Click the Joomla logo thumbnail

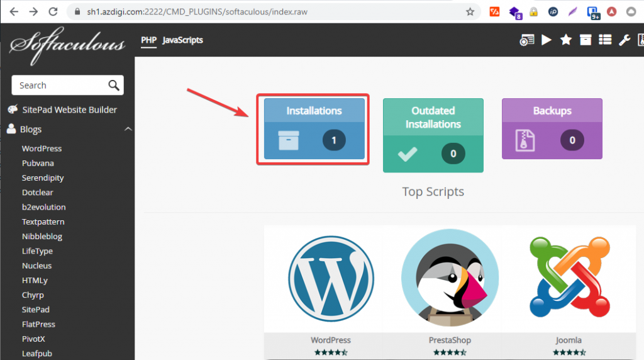click(569, 277)
